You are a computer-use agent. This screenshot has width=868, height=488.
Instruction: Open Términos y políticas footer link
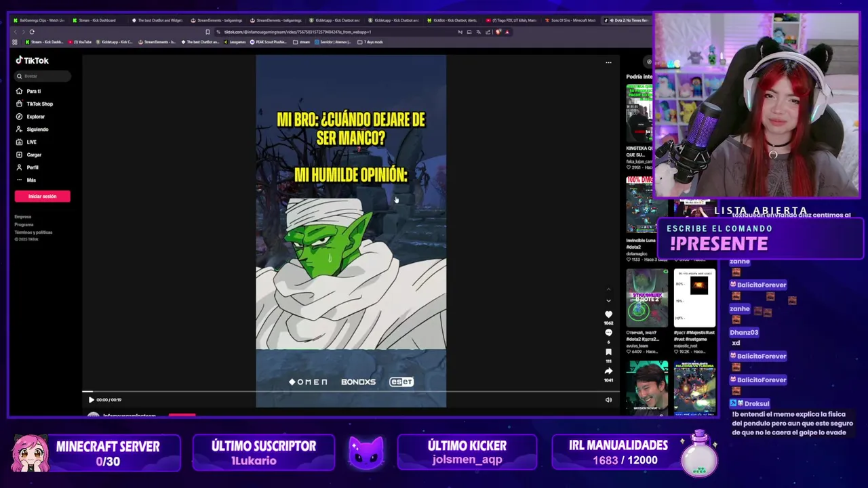33,232
